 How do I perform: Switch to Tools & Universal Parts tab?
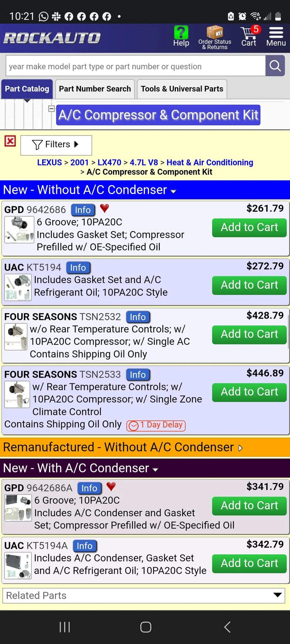pyautogui.click(x=182, y=89)
